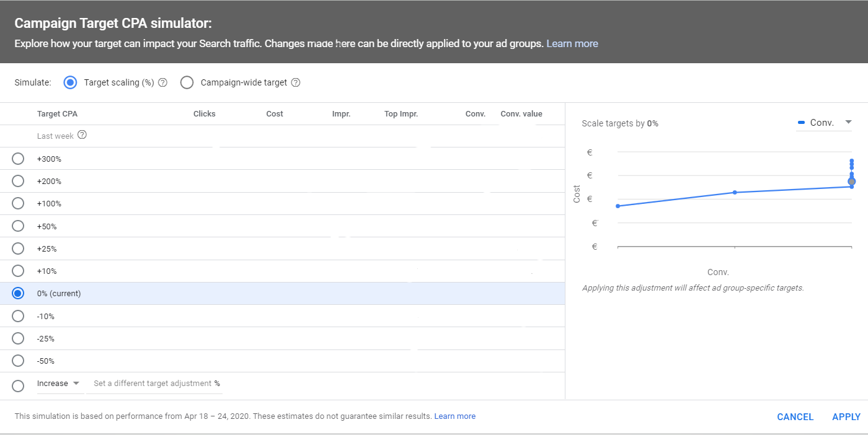Image resolution: width=868 pixels, height=435 pixels.
Task: Select the Campaign-wide target radio button
Action: point(187,82)
